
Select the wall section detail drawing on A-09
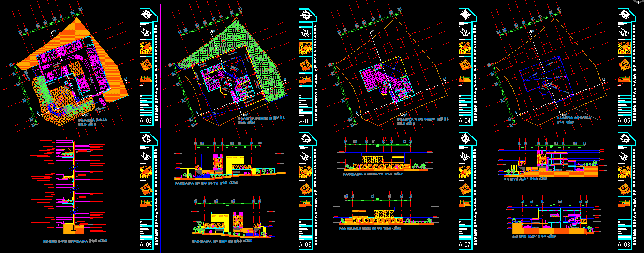click(x=73, y=184)
